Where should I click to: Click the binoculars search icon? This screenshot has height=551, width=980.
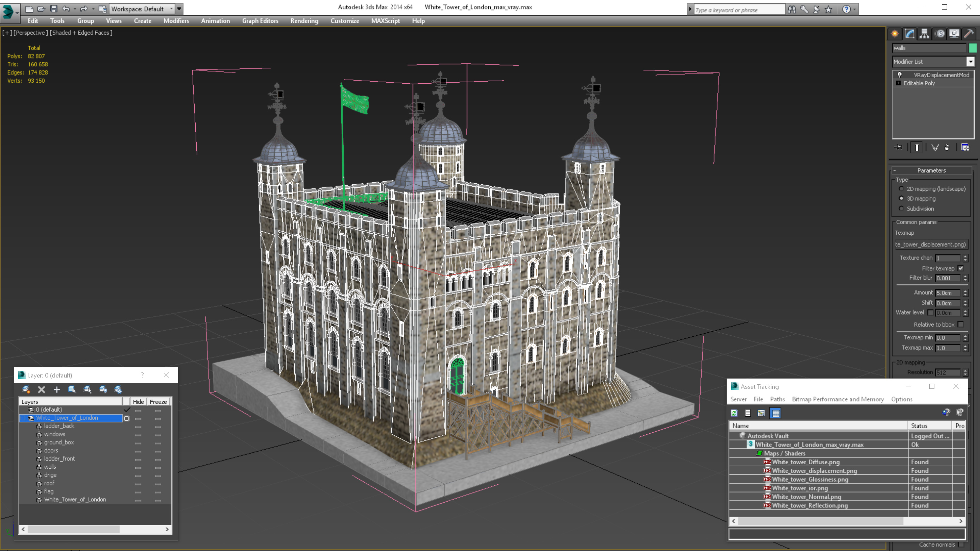click(792, 10)
